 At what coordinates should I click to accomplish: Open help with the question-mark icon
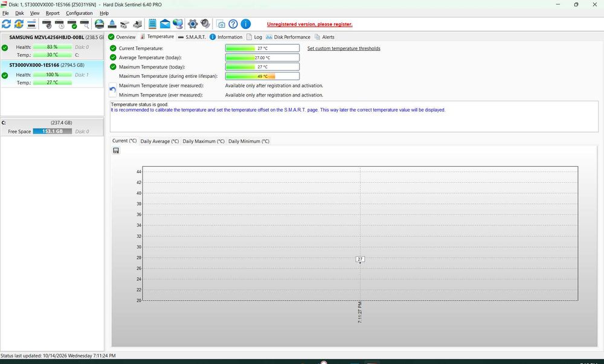233,24
